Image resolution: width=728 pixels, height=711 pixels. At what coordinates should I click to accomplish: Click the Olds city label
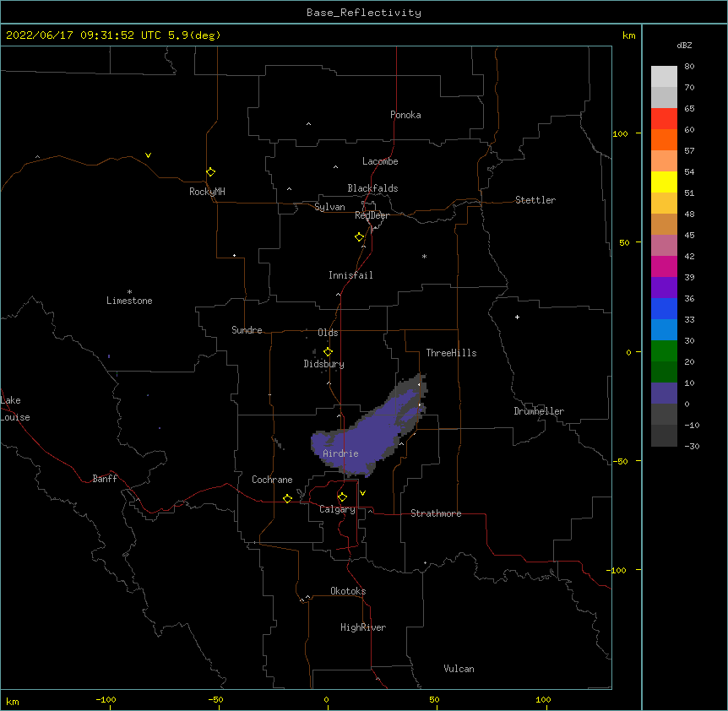[x=328, y=333]
